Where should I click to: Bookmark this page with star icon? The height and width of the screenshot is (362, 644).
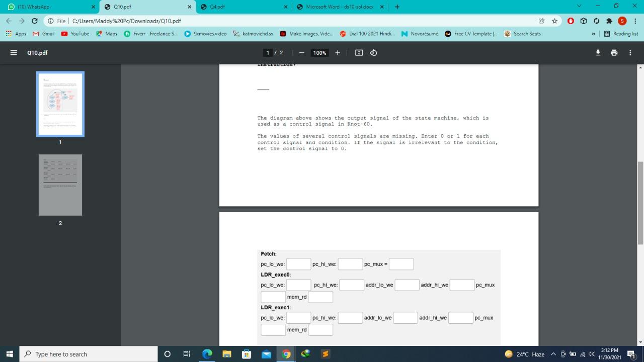pos(554,21)
